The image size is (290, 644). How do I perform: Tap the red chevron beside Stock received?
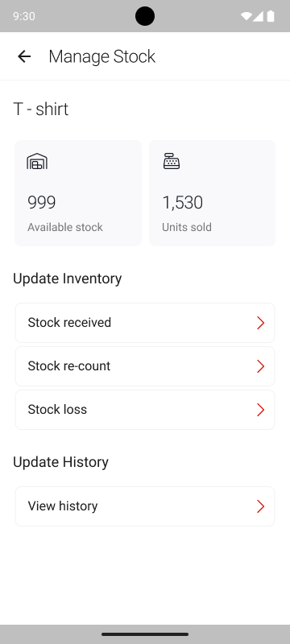coord(260,323)
